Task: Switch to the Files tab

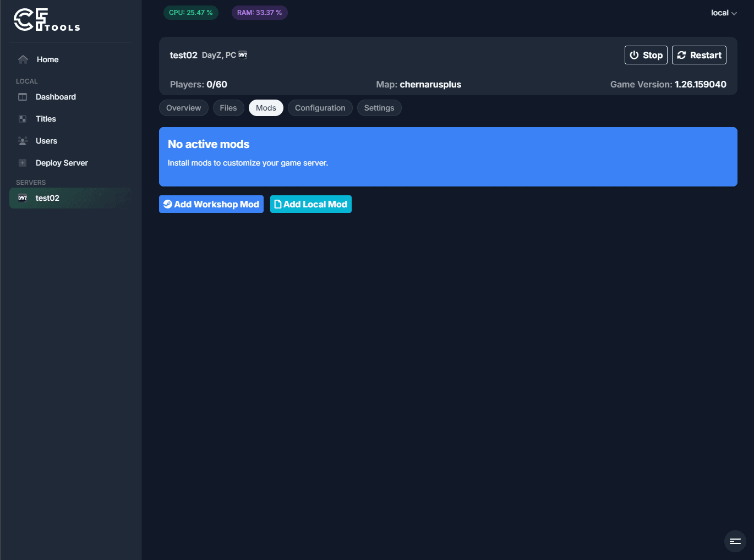Action: pos(228,108)
